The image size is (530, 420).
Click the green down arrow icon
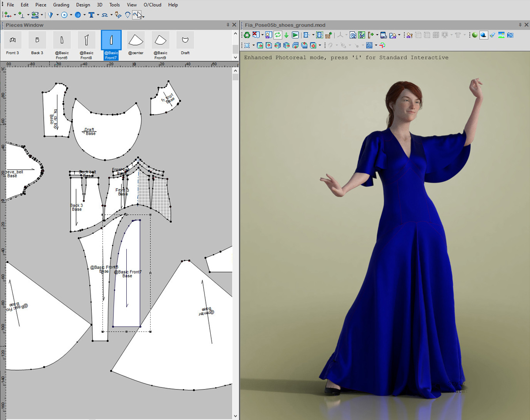(x=286, y=35)
